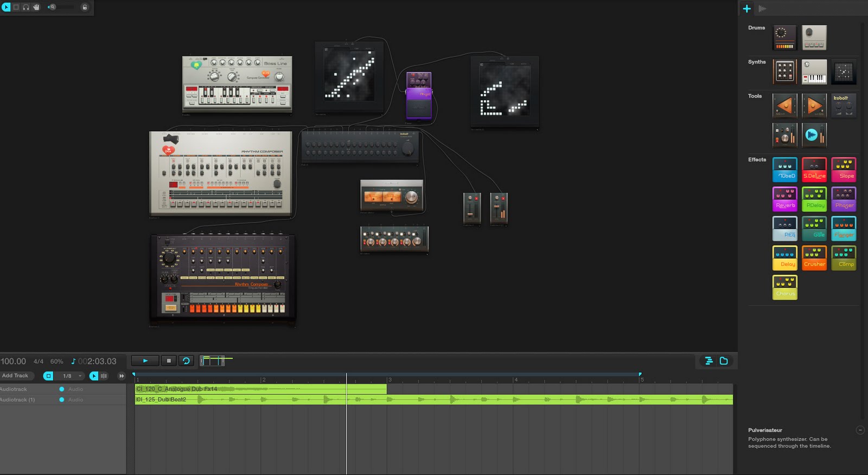
Task: Add the Chorus effect pedal
Action: [784, 287]
